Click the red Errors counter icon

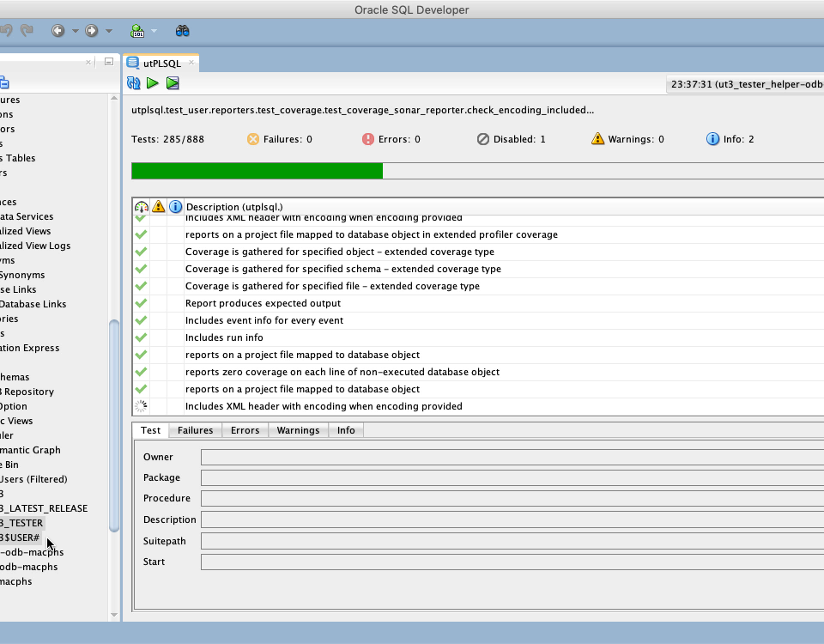368,139
